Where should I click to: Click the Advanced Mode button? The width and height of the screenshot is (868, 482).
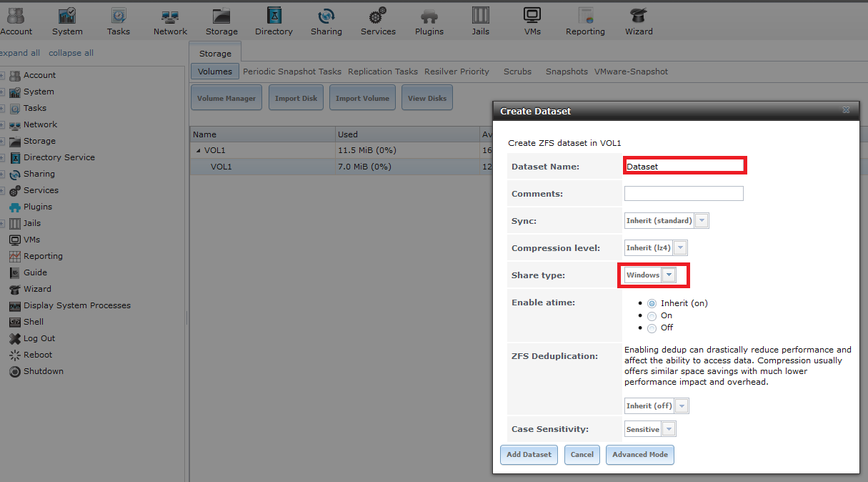tap(639, 455)
